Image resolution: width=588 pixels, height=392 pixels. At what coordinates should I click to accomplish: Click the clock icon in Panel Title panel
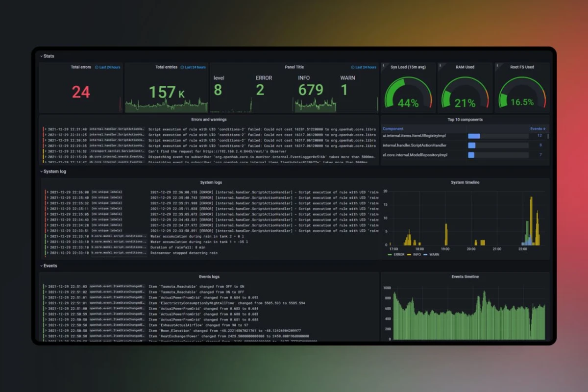353,67
